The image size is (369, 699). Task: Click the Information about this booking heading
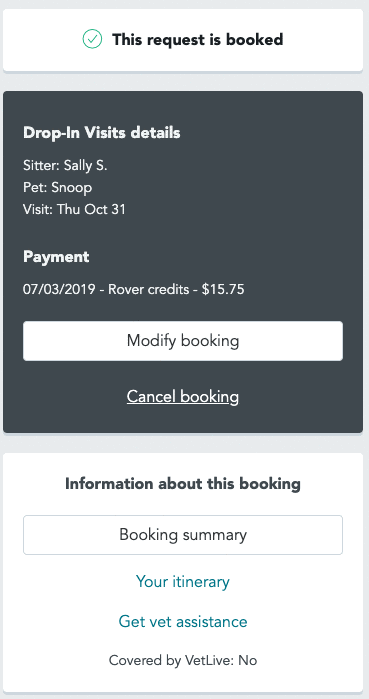(x=183, y=484)
